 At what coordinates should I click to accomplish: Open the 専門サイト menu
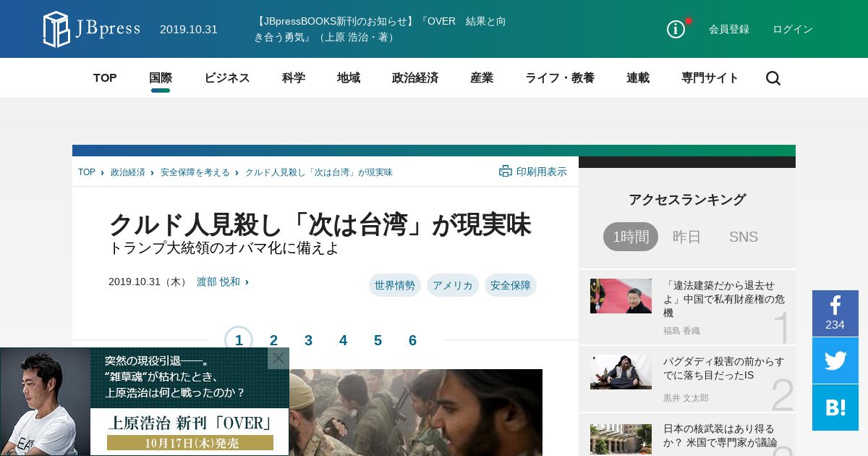click(710, 78)
